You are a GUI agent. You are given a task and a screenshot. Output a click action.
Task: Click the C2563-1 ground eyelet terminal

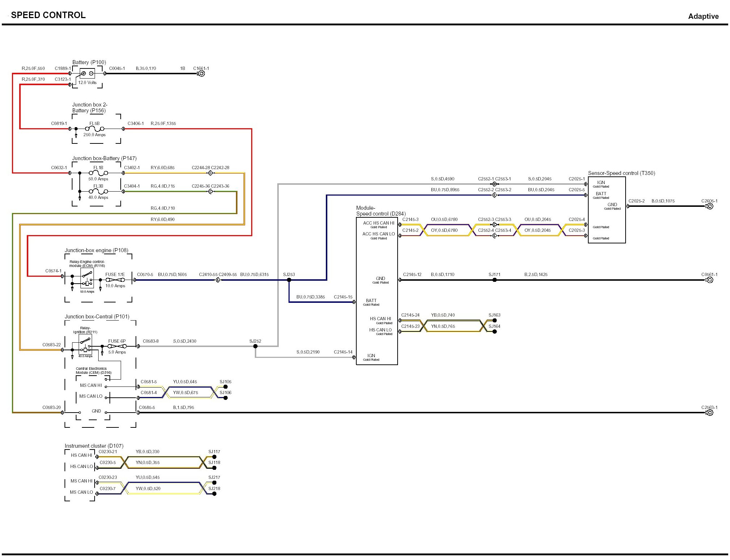tap(710, 413)
